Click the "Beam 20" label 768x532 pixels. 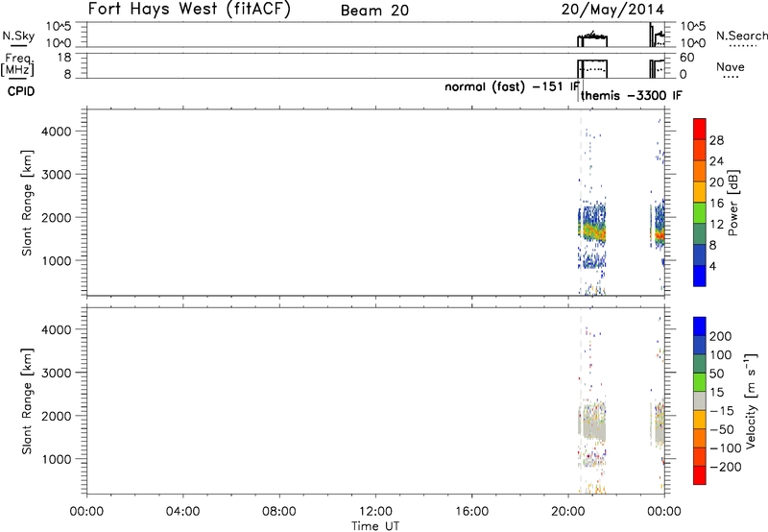tap(374, 11)
